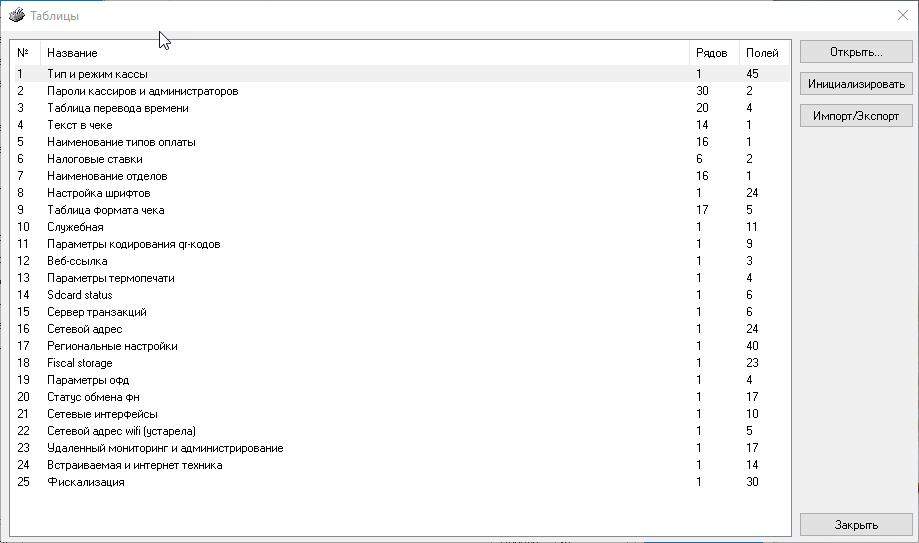Close the Таблицы window with X
The image size is (919, 543).
[x=902, y=15]
